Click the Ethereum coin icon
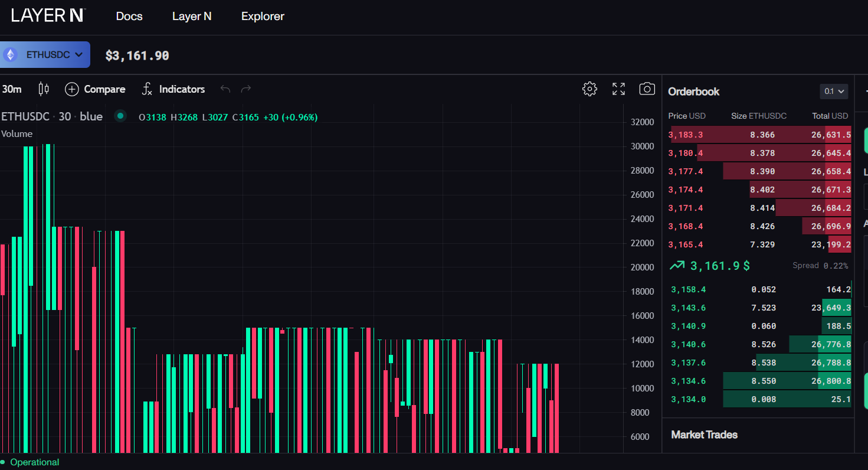 click(x=11, y=55)
